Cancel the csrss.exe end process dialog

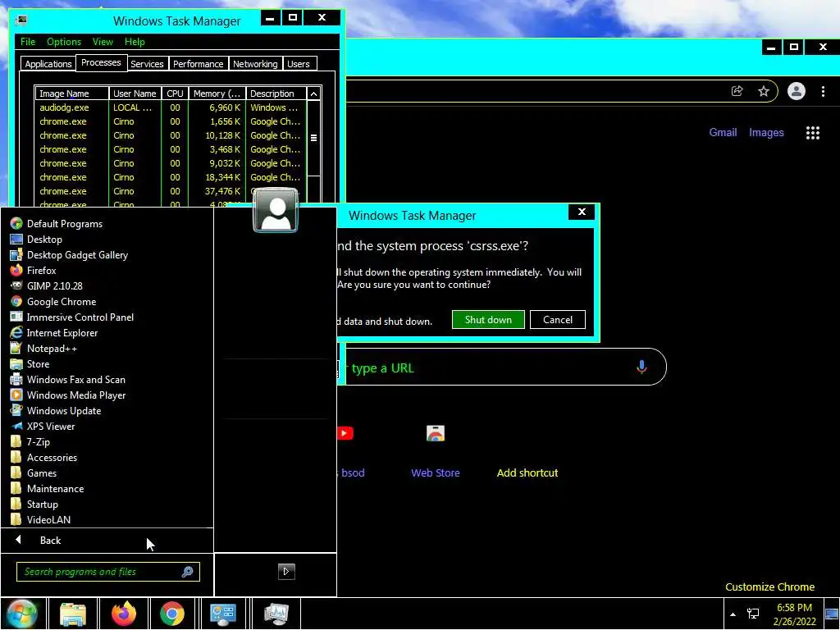tap(558, 320)
